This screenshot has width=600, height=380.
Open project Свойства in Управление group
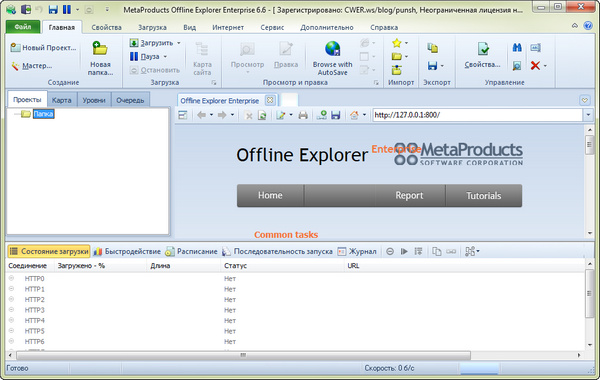click(x=483, y=55)
